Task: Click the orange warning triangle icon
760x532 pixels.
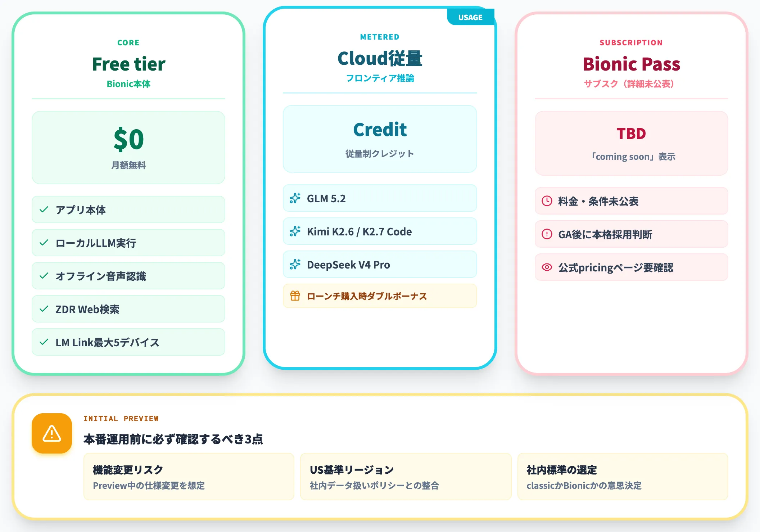Action: click(x=52, y=433)
